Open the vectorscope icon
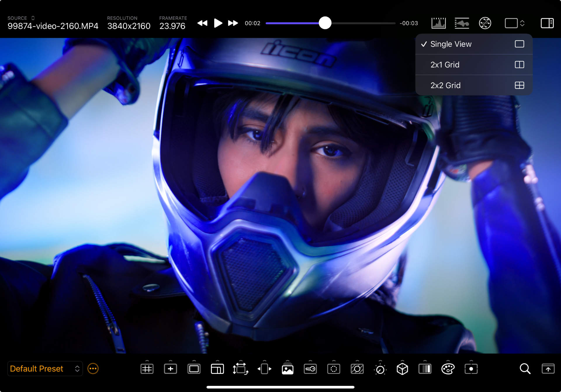 485,23
